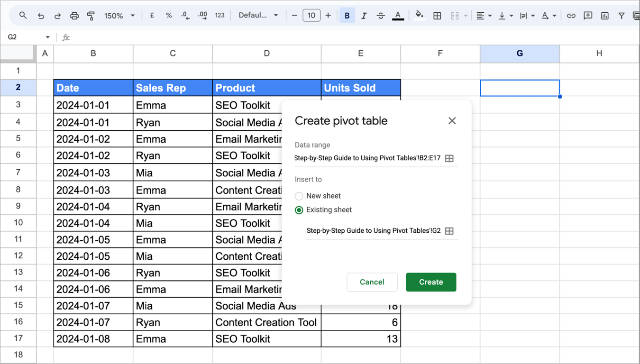Click the Data range input field
The image size is (640, 364).
(x=368, y=158)
